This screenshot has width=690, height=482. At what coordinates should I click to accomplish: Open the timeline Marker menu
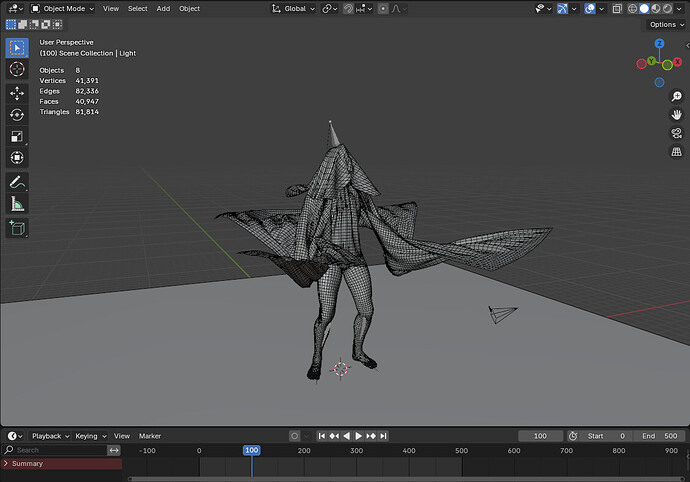coord(150,436)
